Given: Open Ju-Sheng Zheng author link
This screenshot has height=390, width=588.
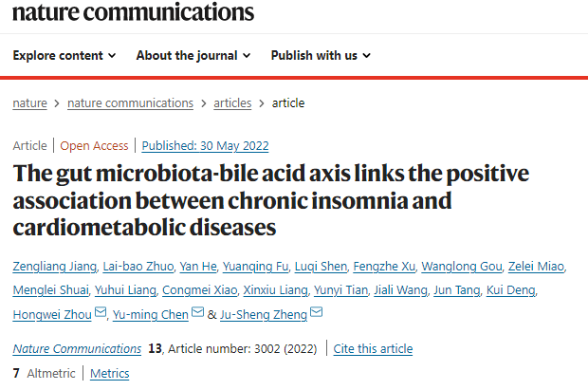Looking at the screenshot, I should [264, 314].
